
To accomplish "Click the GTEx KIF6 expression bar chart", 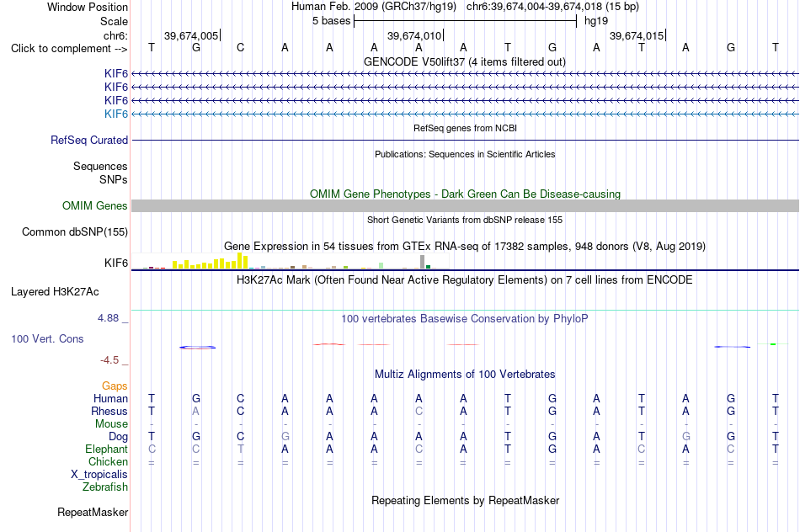I will [290, 262].
